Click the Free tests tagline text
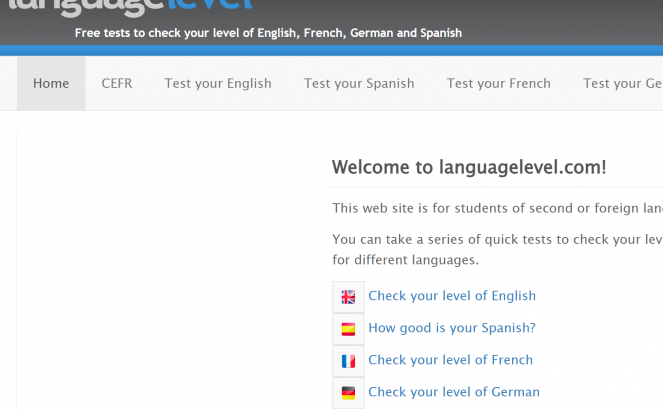Screen dimensions: 663x409 pos(268,33)
